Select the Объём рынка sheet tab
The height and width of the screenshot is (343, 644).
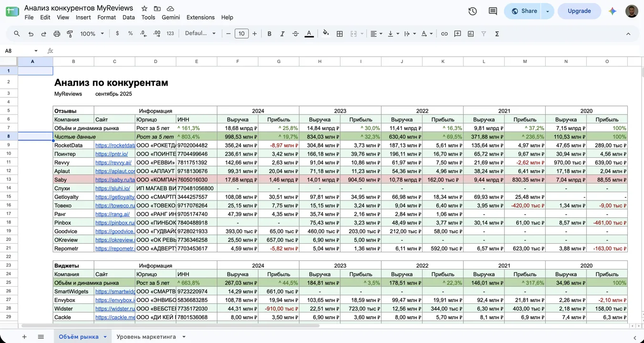point(83,337)
